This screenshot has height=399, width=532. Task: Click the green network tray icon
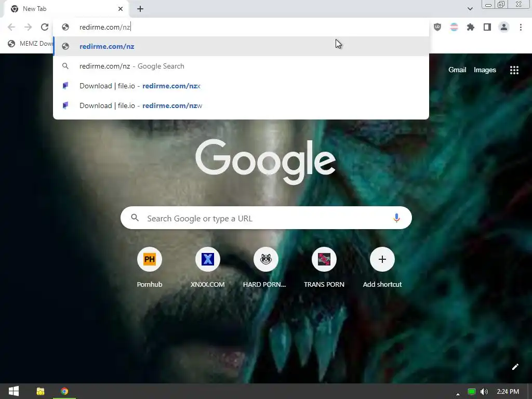coord(472,392)
